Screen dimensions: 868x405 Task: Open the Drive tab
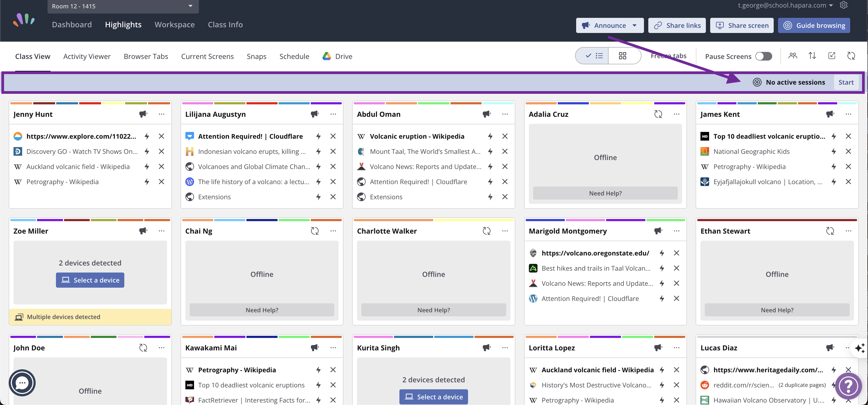click(337, 56)
